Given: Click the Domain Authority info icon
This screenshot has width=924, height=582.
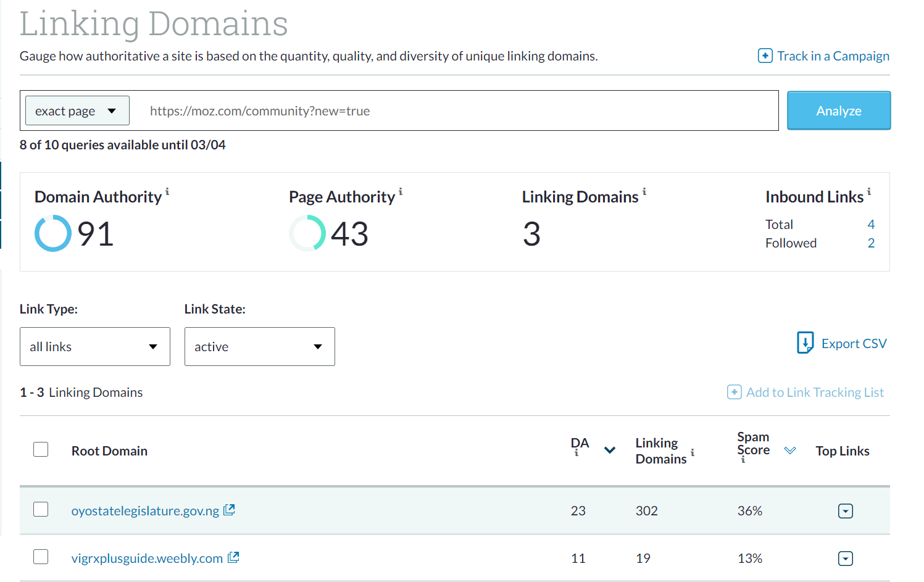Looking at the screenshot, I should (x=167, y=192).
